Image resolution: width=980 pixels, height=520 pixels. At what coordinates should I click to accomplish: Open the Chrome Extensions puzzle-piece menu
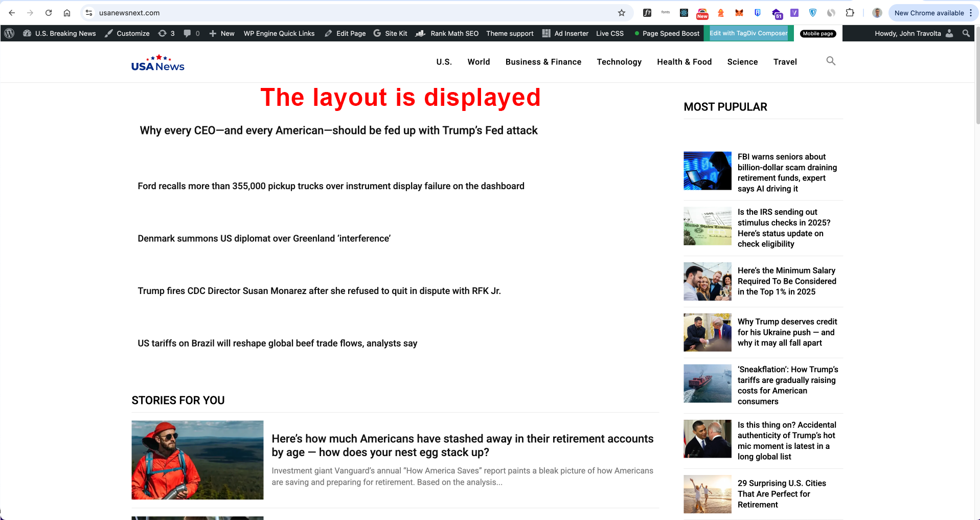click(x=850, y=13)
